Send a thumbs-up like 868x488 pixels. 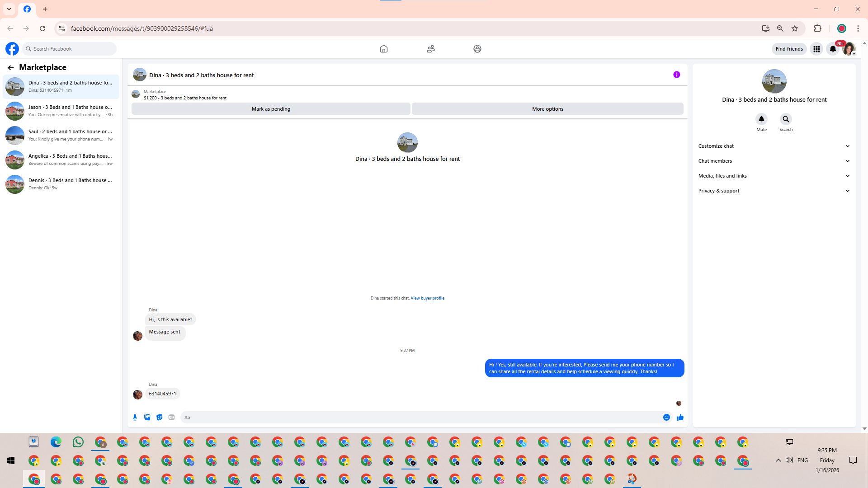[x=680, y=418]
